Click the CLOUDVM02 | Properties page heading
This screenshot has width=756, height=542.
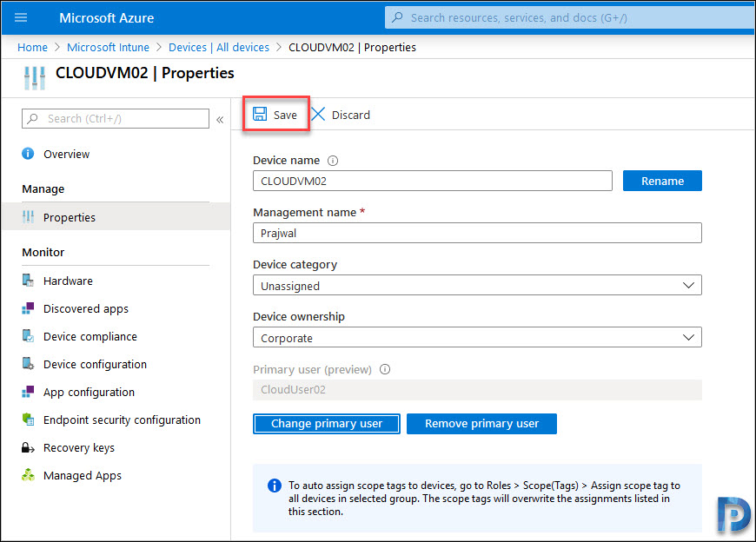(x=144, y=73)
